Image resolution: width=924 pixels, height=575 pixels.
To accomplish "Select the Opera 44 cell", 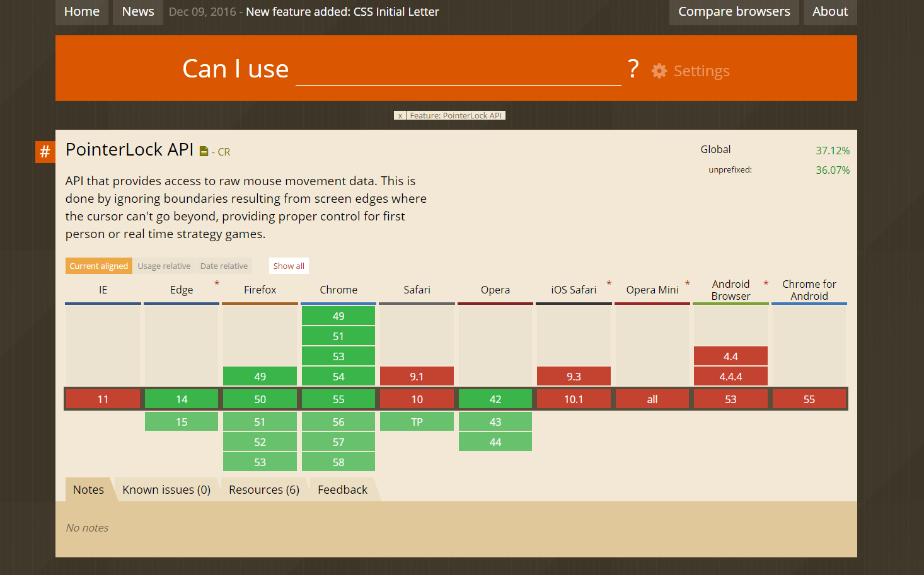I will pos(495,441).
